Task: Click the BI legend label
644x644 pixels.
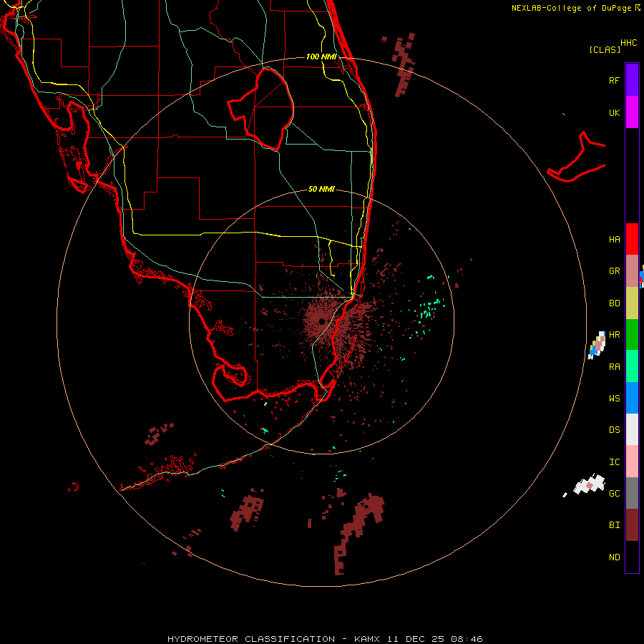Action: pyautogui.click(x=614, y=525)
